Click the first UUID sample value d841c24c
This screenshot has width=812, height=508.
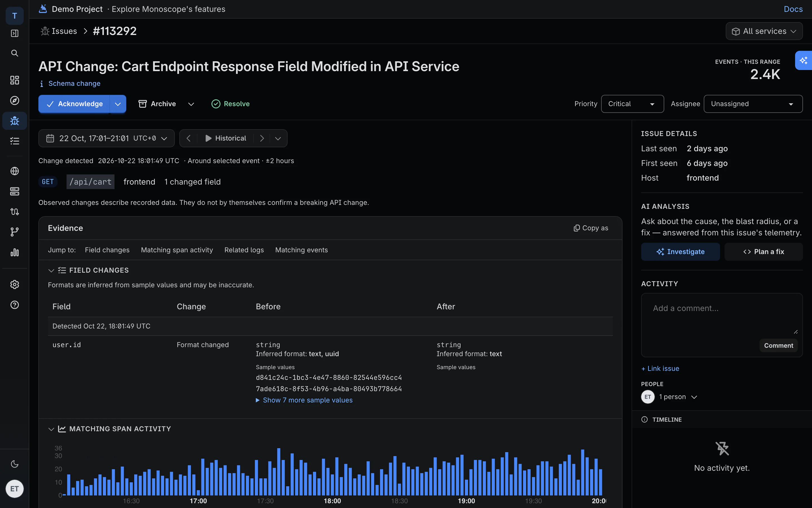328,378
